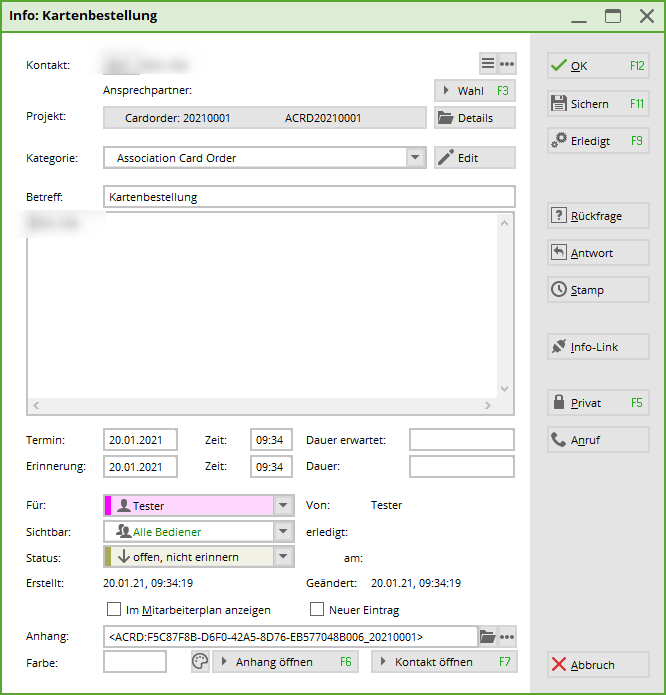This screenshot has width=666, height=695.
Task: Tick the Neuer Eintrag checkbox
Action: pos(317,610)
